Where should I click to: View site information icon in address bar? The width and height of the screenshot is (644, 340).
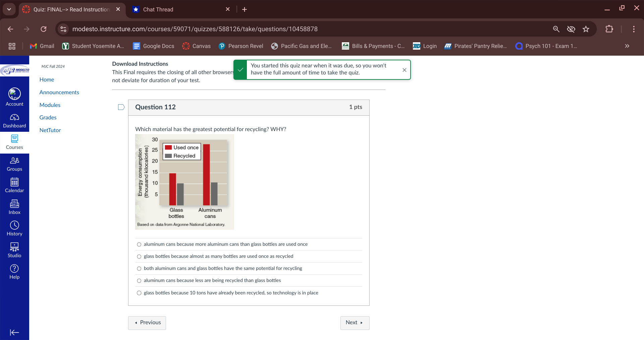click(63, 29)
